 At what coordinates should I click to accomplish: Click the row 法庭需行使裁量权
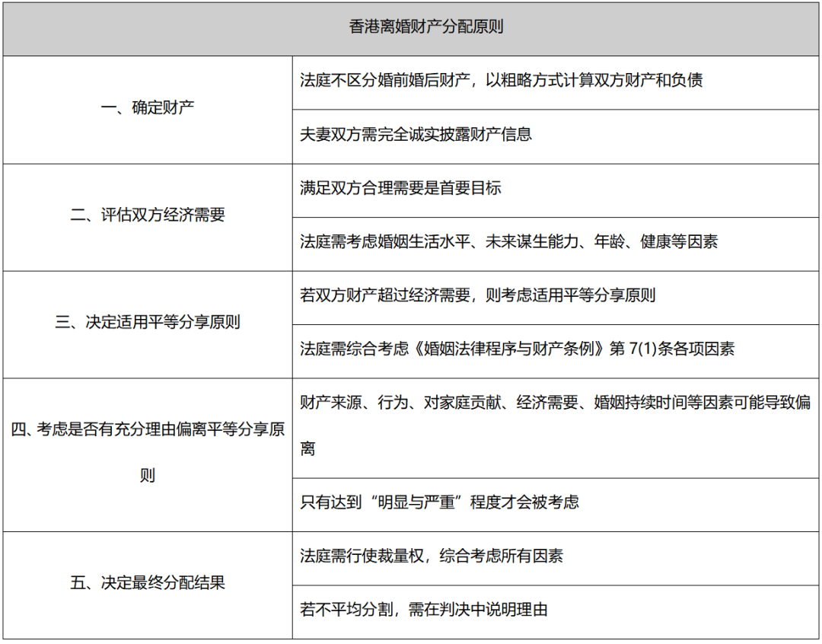556,559
